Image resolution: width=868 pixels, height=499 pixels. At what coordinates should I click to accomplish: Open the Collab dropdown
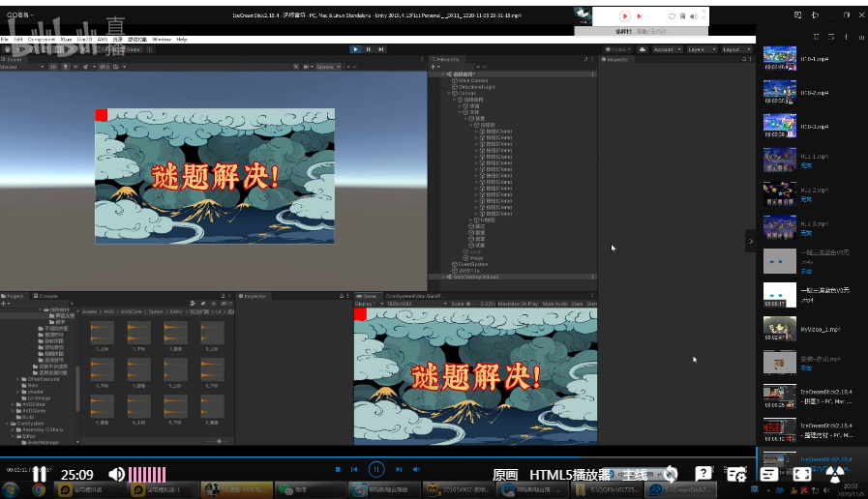[x=618, y=49]
